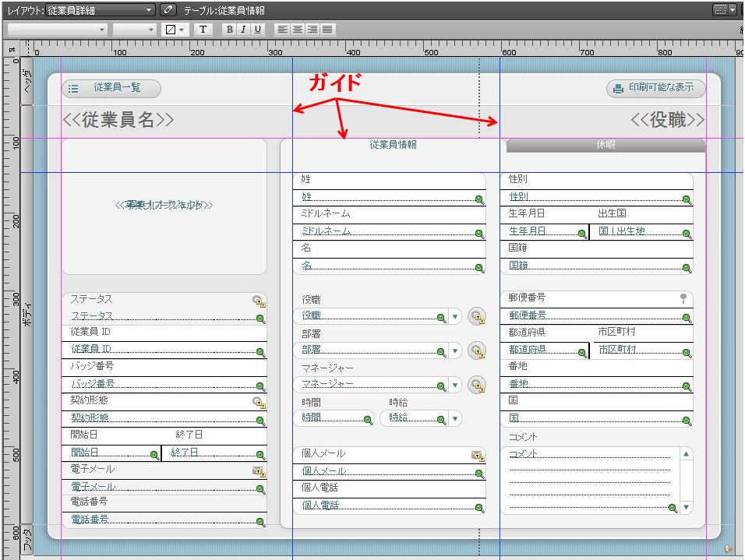Click the round button next to 役職 field
The width and height of the screenshot is (745, 560).
(477, 316)
